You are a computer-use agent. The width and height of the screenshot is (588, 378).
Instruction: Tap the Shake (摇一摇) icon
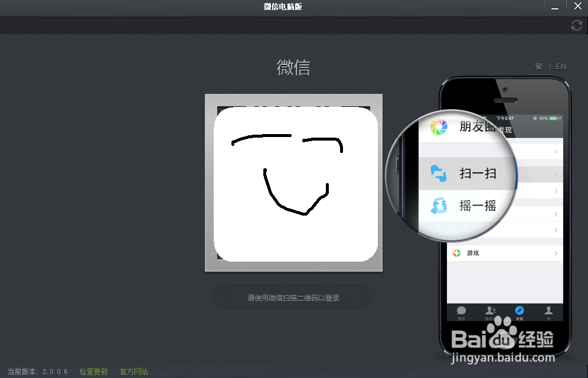coord(438,205)
